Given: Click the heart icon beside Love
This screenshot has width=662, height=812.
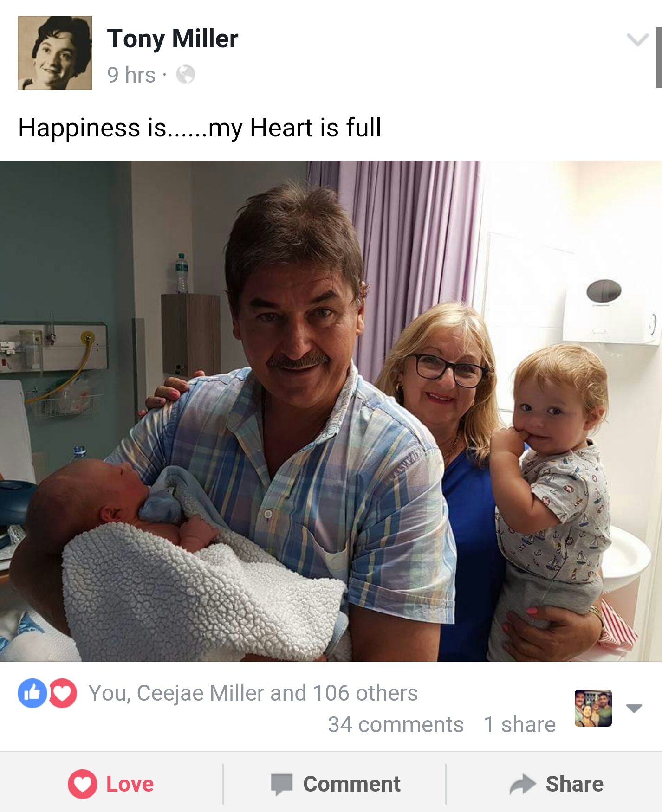Looking at the screenshot, I should [x=83, y=784].
